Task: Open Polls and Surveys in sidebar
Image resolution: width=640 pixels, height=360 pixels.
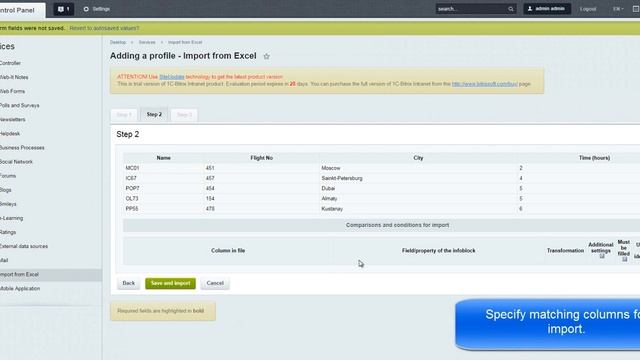Action: [20, 105]
